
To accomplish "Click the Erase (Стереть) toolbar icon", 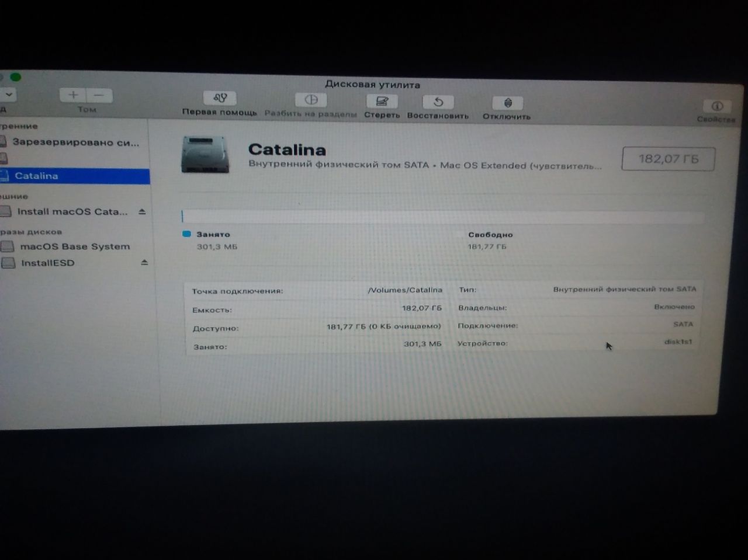I will 382,102.
